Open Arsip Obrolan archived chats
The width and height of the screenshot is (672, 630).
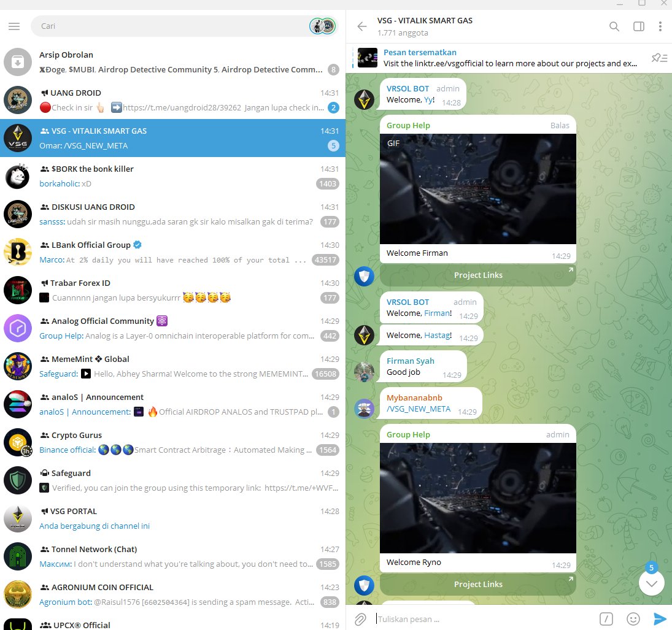pos(172,62)
